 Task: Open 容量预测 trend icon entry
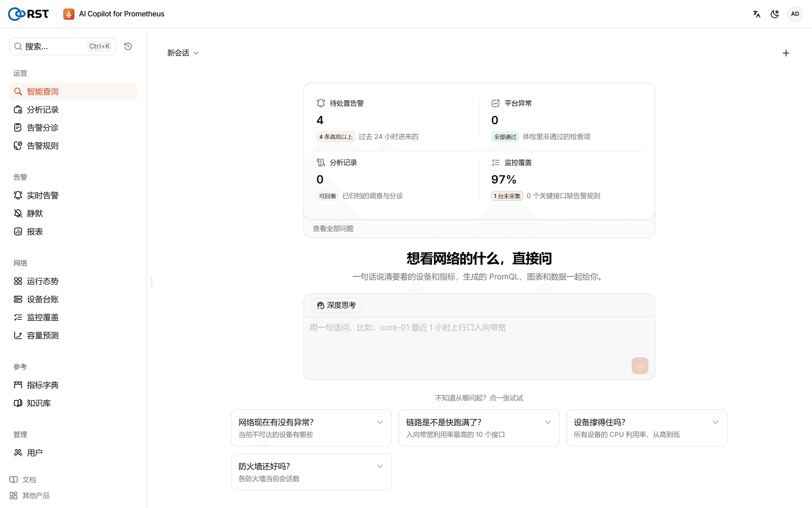point(73,335)
